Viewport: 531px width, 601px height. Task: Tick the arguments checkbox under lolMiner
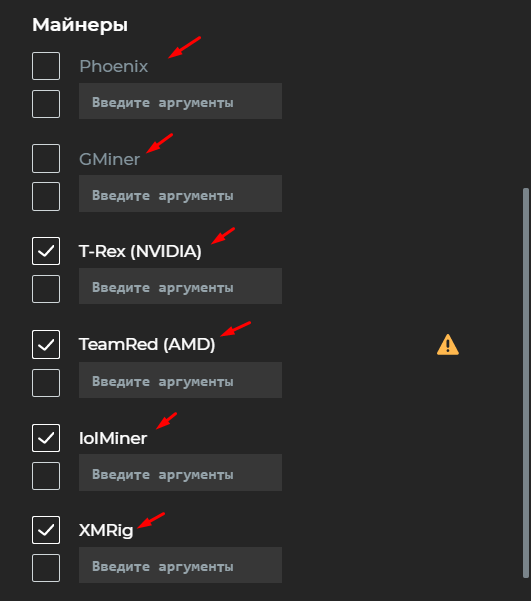(x=46, y=476)
